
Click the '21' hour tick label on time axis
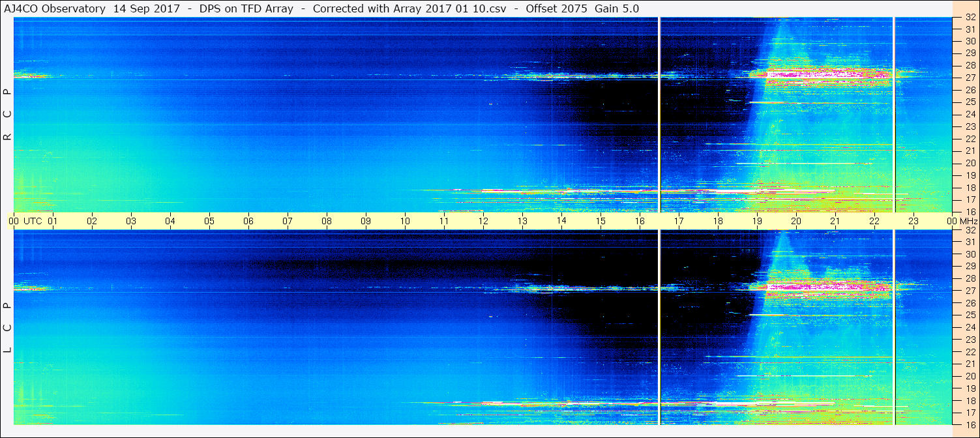[x=835, y=221]
